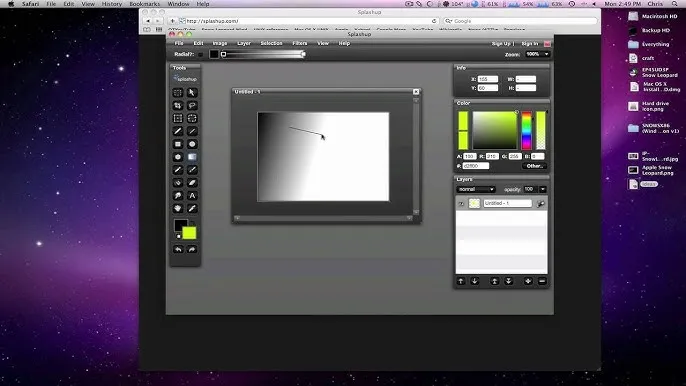
Task: Toggle visibility eye of Untitled - 1 layer
Action: click(x=461, y=204)
